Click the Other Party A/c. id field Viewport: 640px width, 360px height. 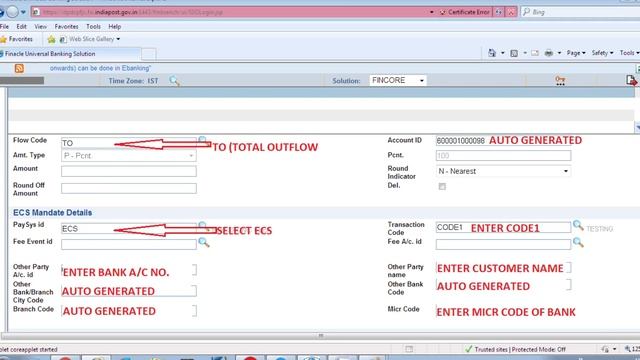point(129,270)
